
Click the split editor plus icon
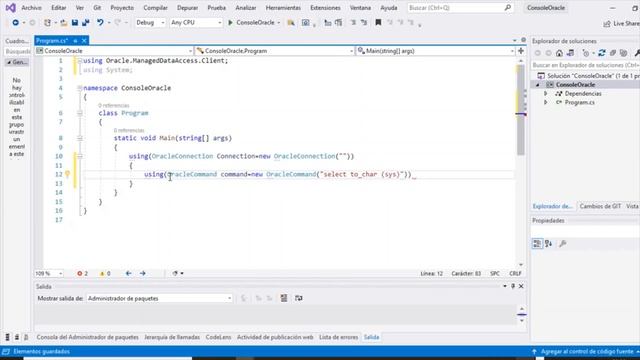(x=521, y=51)
